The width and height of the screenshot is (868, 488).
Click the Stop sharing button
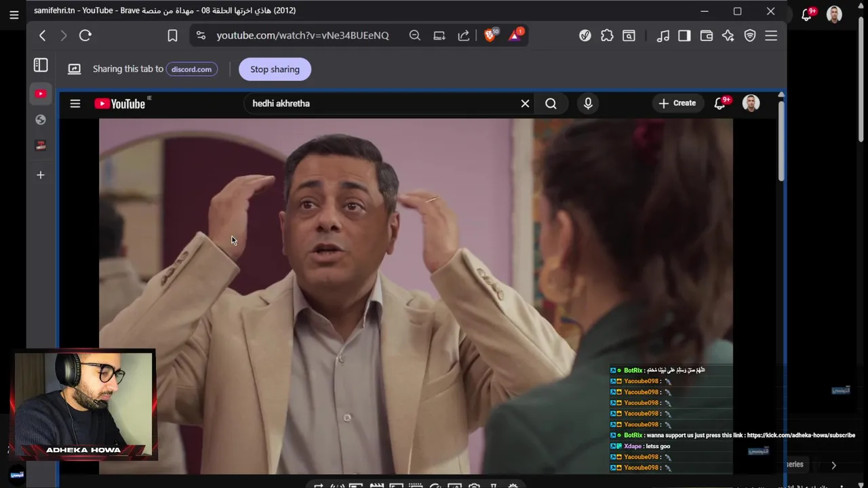coord(275,69)
